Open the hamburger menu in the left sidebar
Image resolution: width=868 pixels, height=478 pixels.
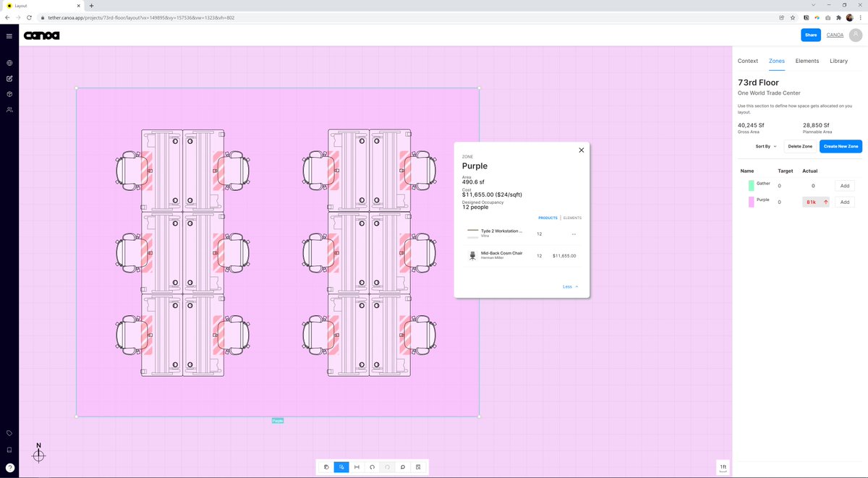pos(9,35)
